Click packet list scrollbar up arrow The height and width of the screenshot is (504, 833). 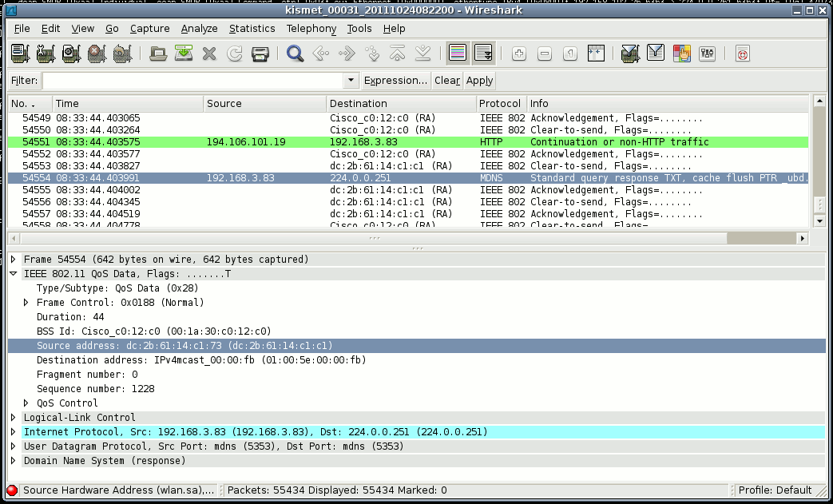click(819, 101)
